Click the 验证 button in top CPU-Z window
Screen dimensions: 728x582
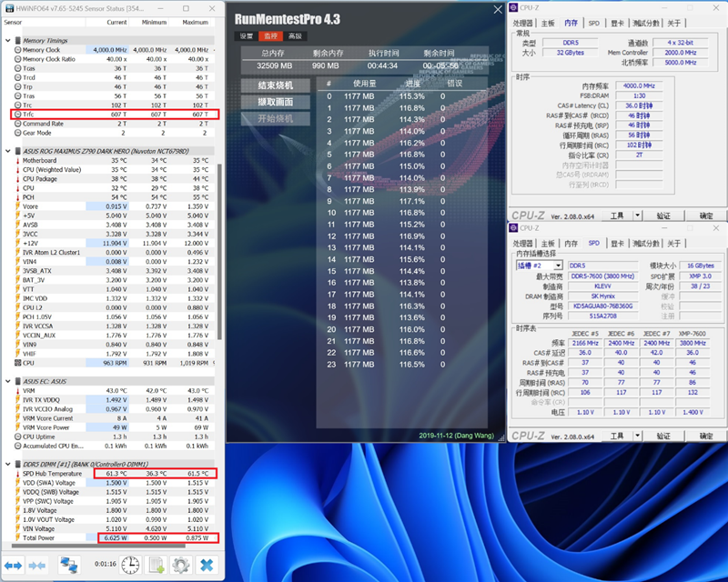[x=664, y=216]
